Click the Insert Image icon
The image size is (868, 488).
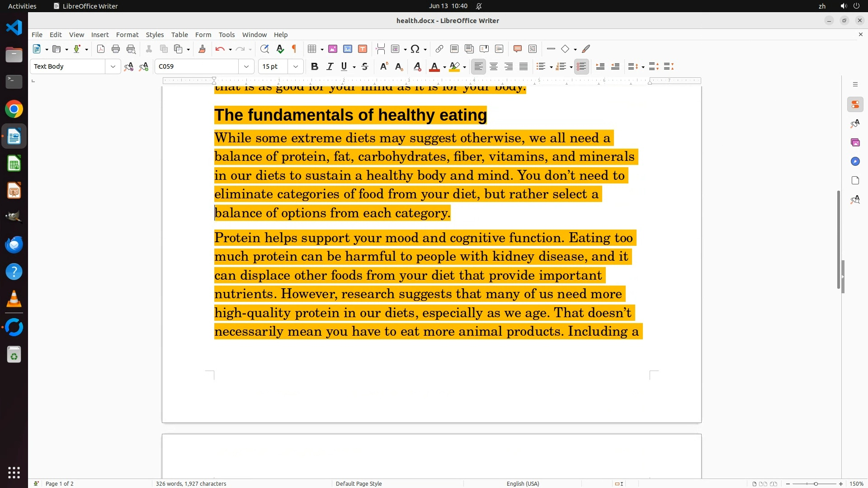[333, 49]
